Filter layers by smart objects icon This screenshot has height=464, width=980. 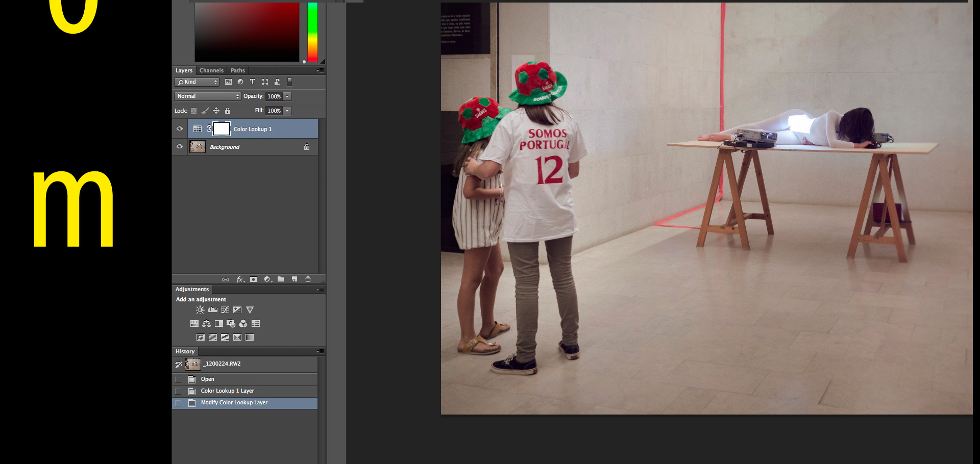coord(277,82)
